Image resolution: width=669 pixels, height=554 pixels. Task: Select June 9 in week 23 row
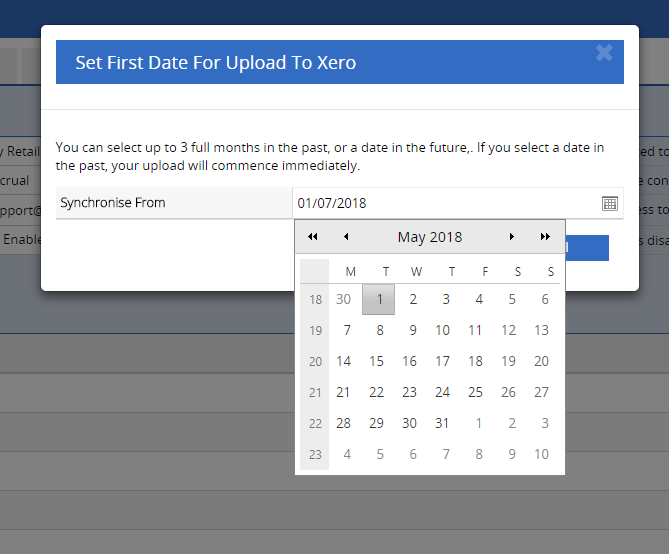point(510,455)
